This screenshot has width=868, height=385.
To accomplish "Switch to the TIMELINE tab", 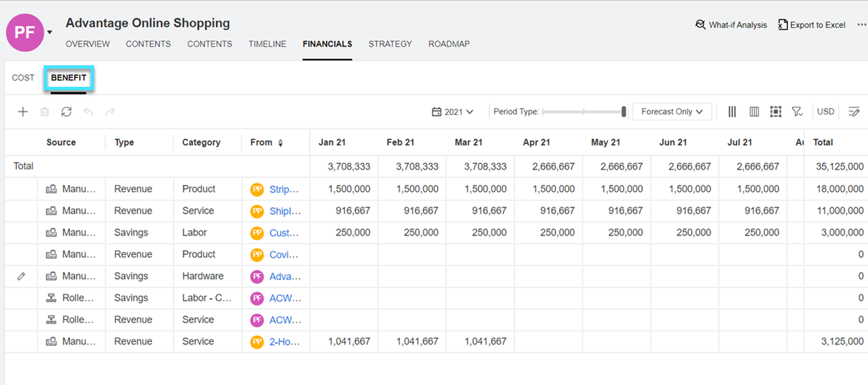I will point(267,44).
